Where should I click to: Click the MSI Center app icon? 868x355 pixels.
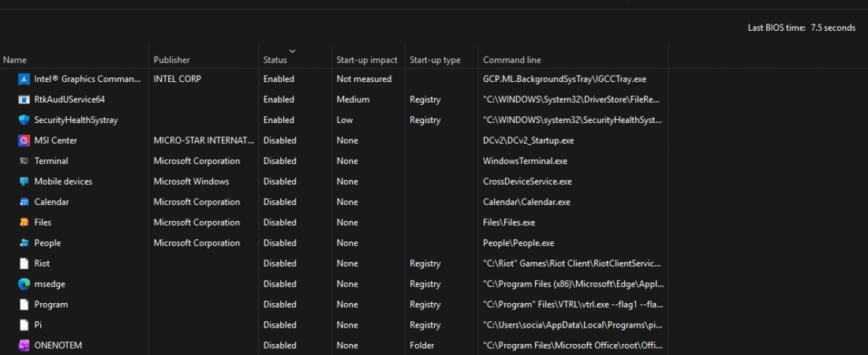pyautogui.click(x=24, y=140)
